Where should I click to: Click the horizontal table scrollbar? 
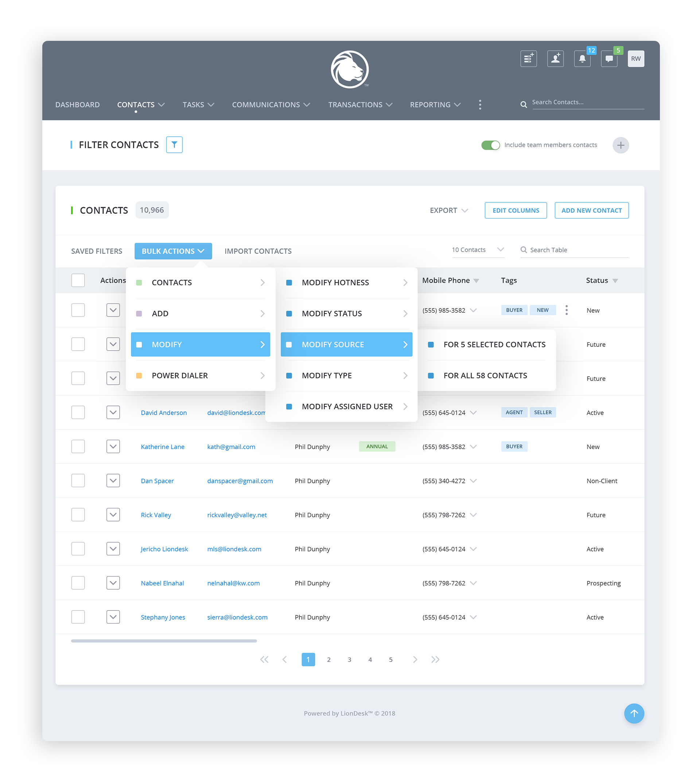click(164, 641)
